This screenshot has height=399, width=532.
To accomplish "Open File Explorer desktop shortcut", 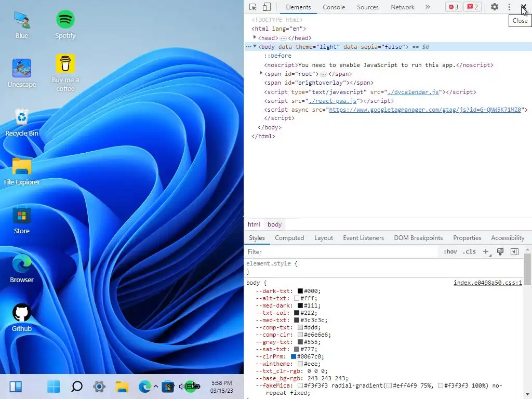I will pyautogui.click(x=22, y=171).
